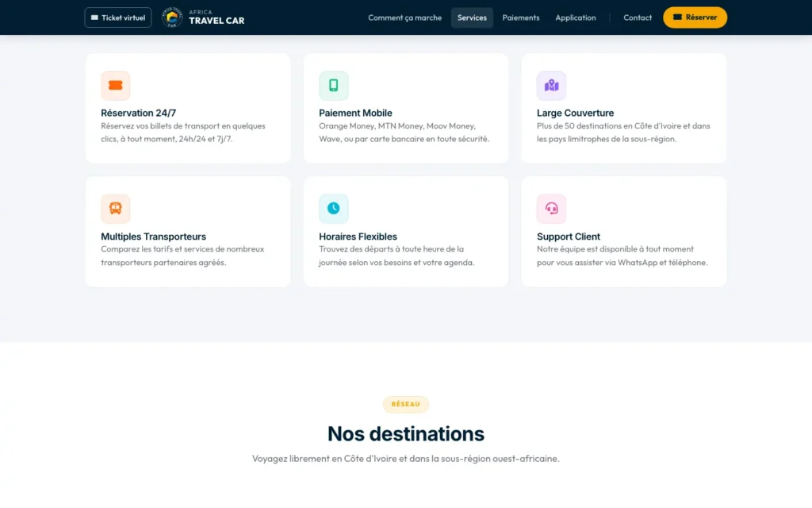Click the Paiement Mobile heading

click(355, 113)
